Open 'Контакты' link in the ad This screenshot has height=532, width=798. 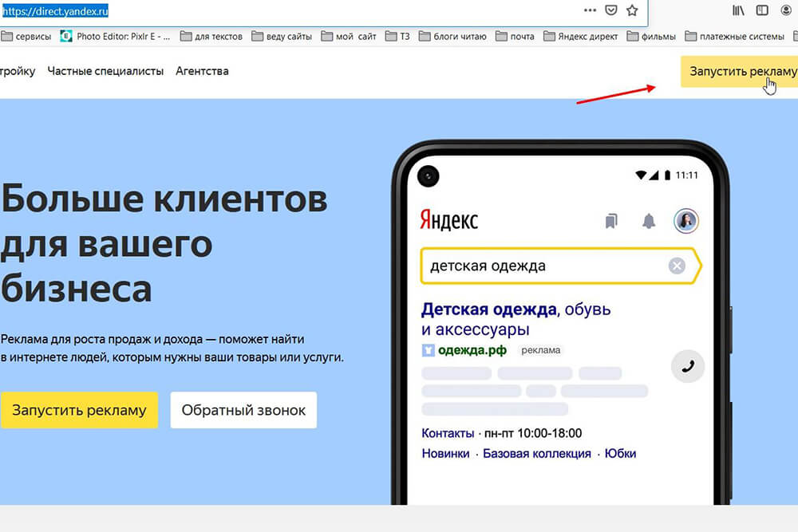448,433
